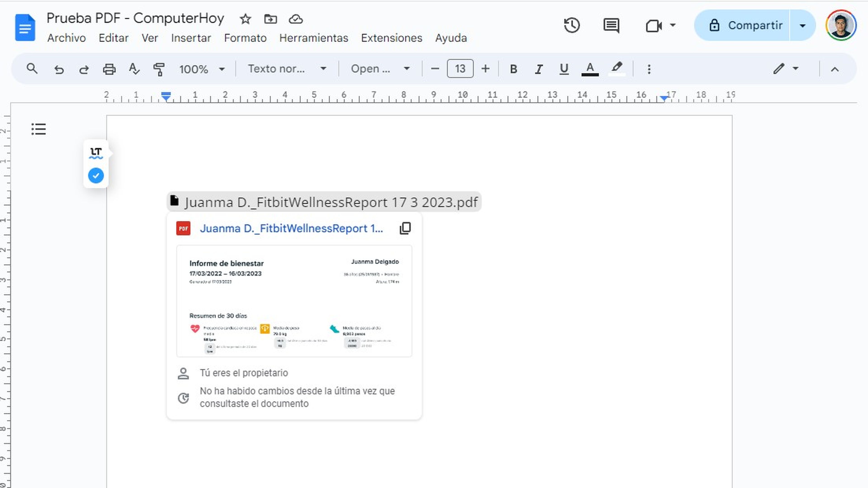Expand the video call dropdown arrow
868x488 pixels.
(x=672, y=25)
